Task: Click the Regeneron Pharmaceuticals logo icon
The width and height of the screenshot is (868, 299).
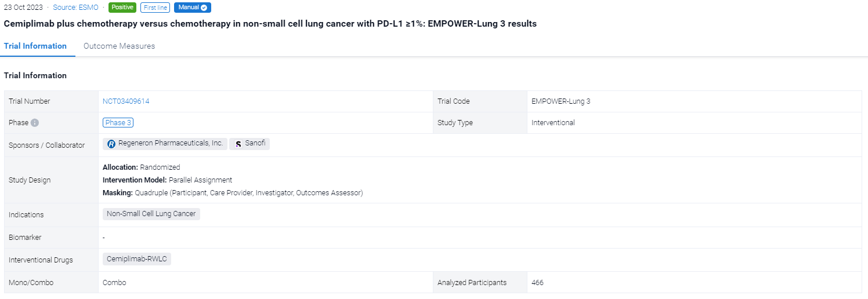Action: click(x=111, y=144)
